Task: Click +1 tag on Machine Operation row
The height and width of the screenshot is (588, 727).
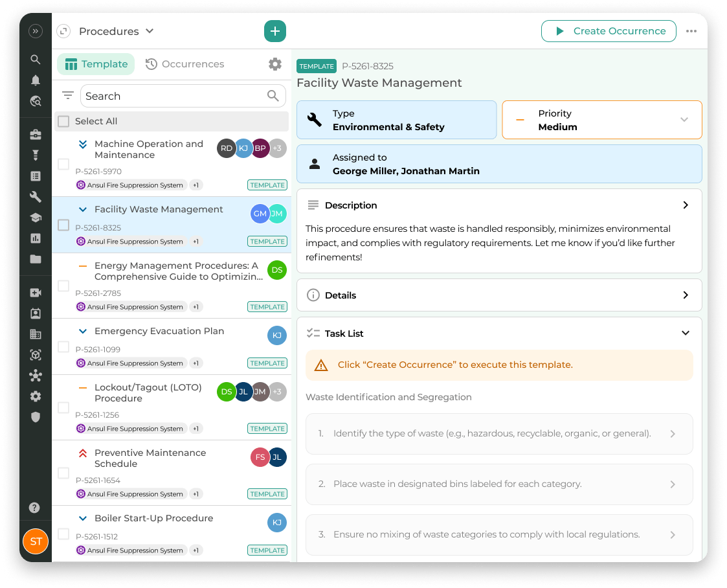Action: 196,185
